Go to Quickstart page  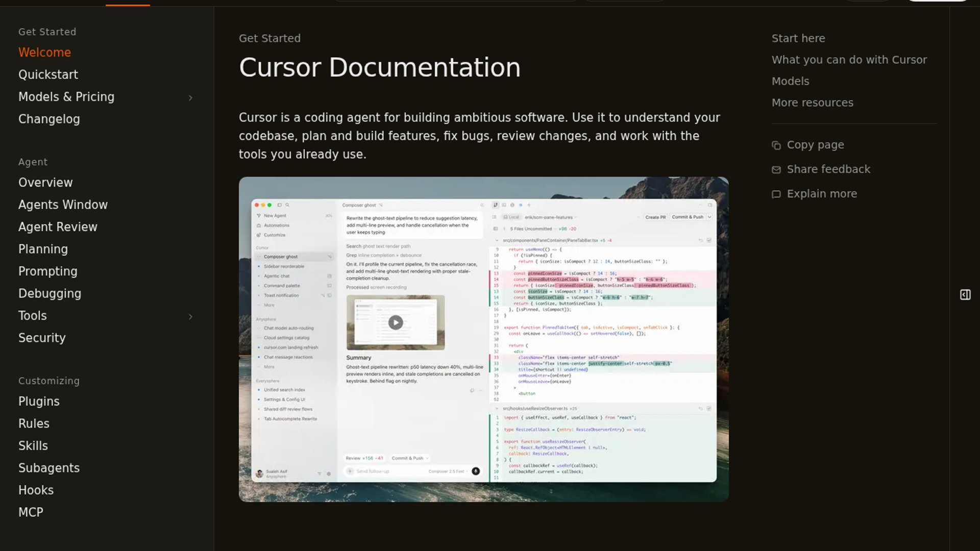point(48,74)
